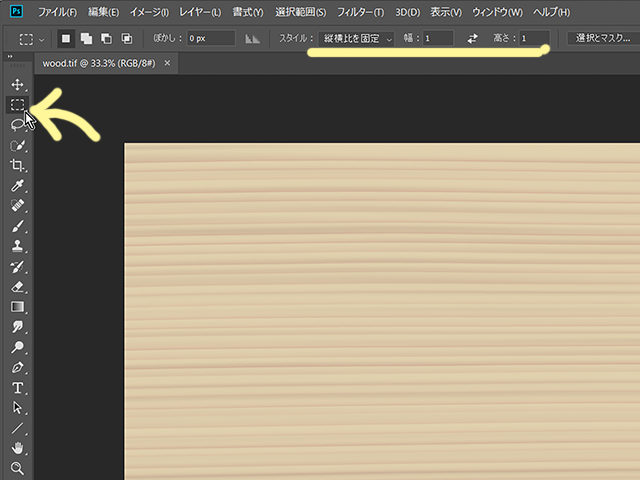Select the Smudge tool
Image resolution: width=640 pixels, height=480 pixels.
coord(17,327)
